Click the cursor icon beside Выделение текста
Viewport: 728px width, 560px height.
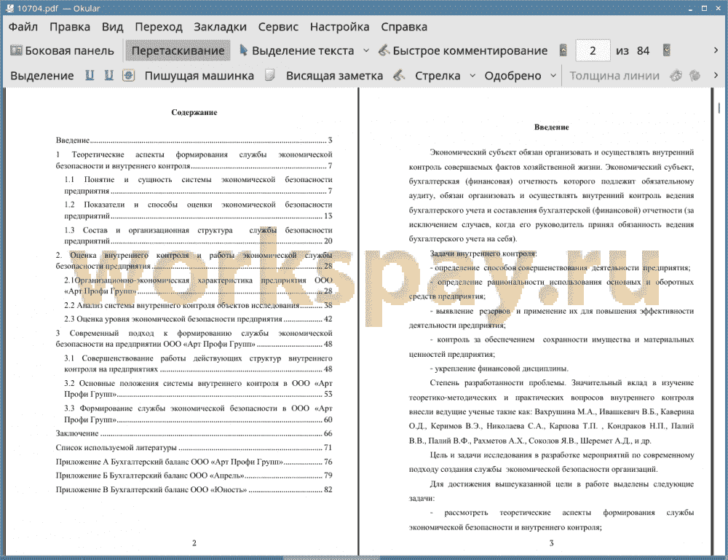click(x=244, y=50)
